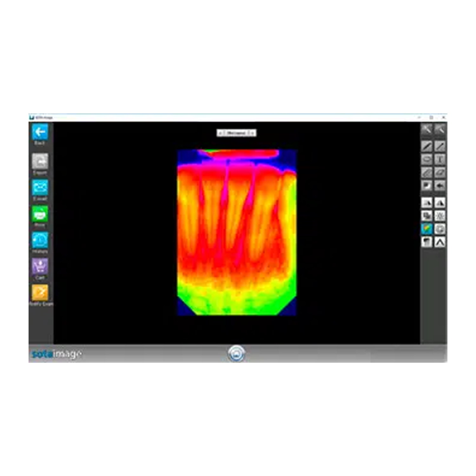The height and width of the screenshot is (476, 476).
Task: Click next arrow in image label bar
Action: pyautogui.click(x=252, y=133)
